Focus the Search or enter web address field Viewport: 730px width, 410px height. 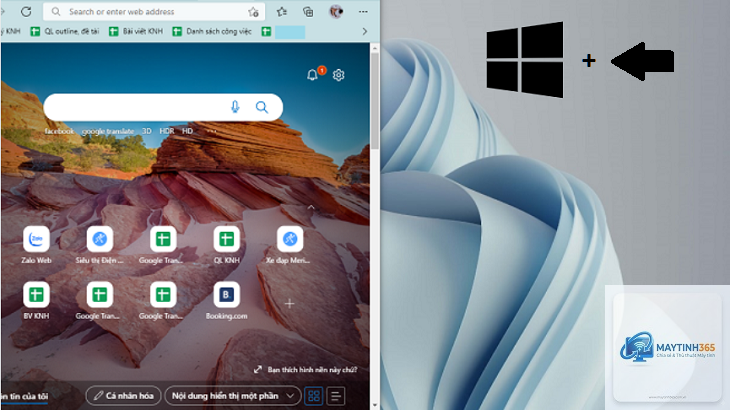(154, 12)
